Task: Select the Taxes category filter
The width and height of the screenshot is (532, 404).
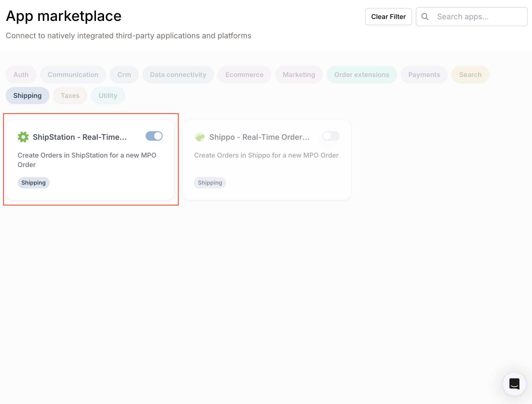Action: coord(70,95)
